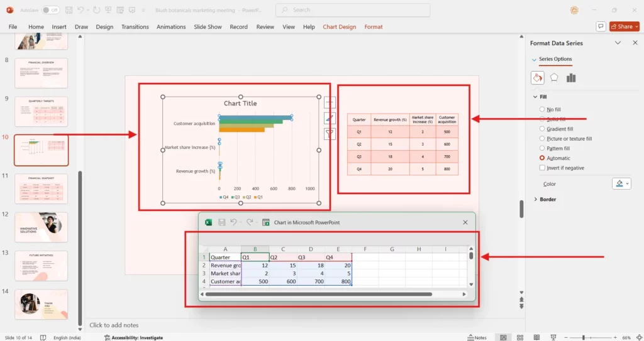Image resolution: width=644 pixels, height=341 pixels.
Task: Switch to the Effects pentagon icon
Action: [x=554, y=78]
